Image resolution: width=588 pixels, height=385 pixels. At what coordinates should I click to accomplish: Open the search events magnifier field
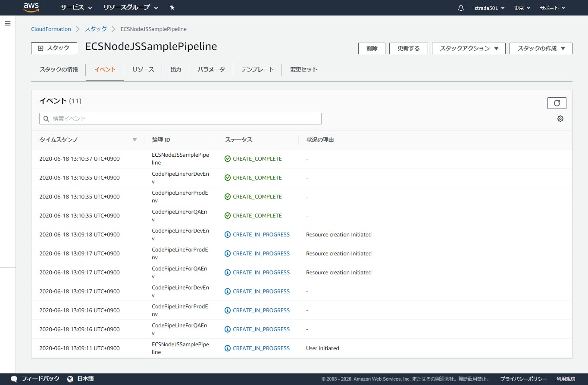coord(46,118)
